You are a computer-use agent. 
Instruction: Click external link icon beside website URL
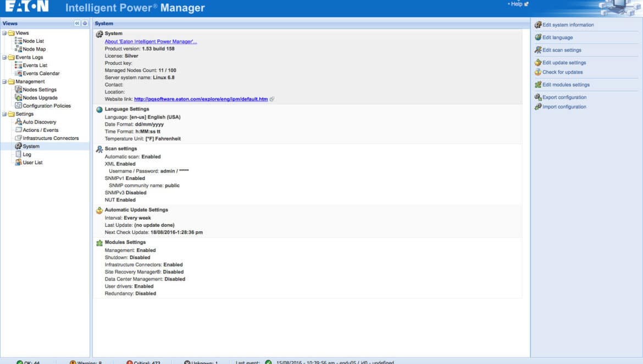(x=272, y=99)
